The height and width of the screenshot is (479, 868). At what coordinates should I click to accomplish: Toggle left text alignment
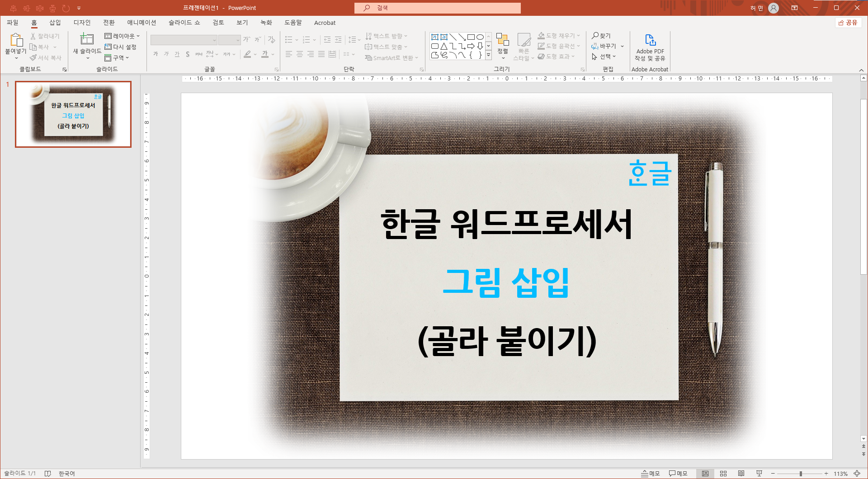(288, 54)
